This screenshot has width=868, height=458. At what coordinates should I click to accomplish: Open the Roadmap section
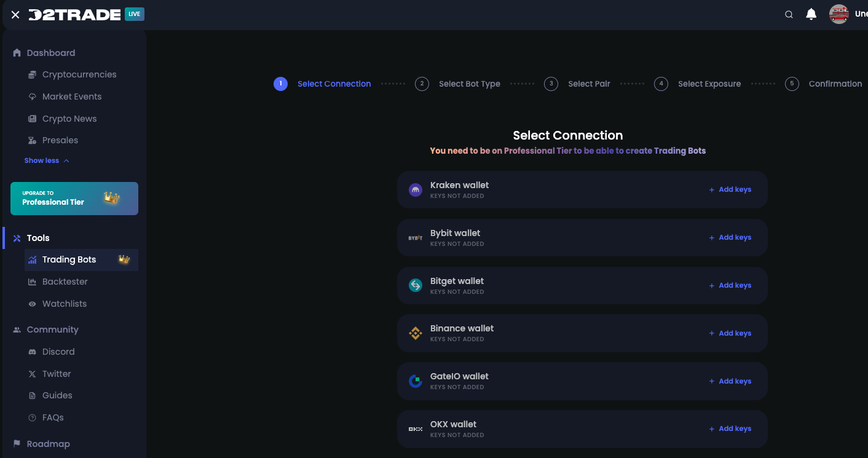[49, 444]
